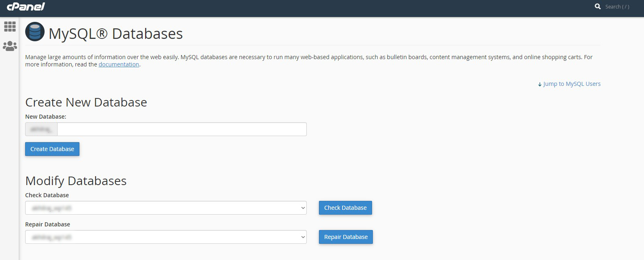The width and height of the screenshot is (644, 260).
Task: Expand the Check Database dropdown
Action: click(x=166, y=208)
